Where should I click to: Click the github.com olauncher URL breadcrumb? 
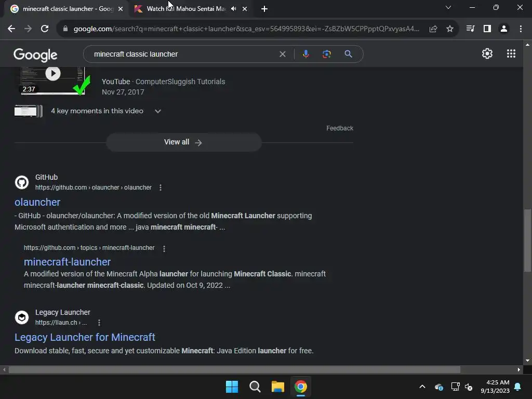click(94, 188)
